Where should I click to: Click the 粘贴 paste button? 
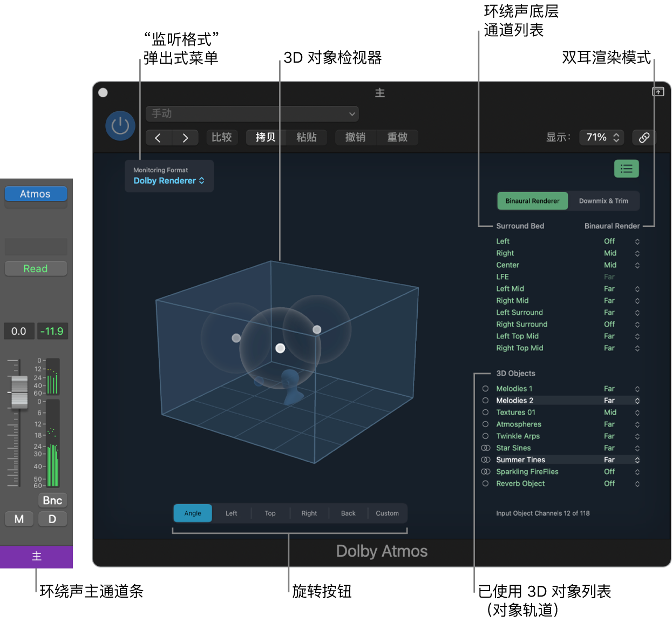tap(307, 138)
